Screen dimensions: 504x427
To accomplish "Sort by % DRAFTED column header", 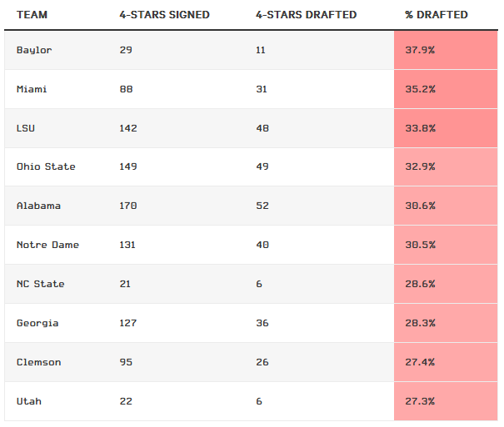I will (436, 15).
